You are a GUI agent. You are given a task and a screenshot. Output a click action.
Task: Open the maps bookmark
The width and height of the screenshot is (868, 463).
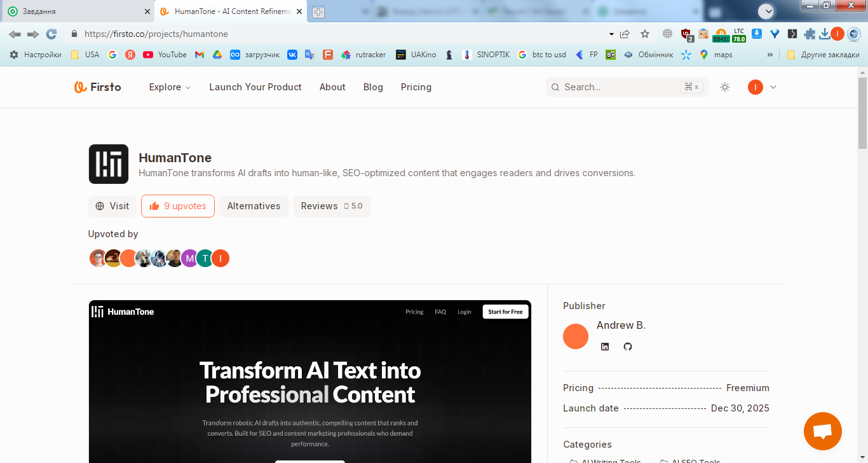pyautogui.click(x=716, y=55)
